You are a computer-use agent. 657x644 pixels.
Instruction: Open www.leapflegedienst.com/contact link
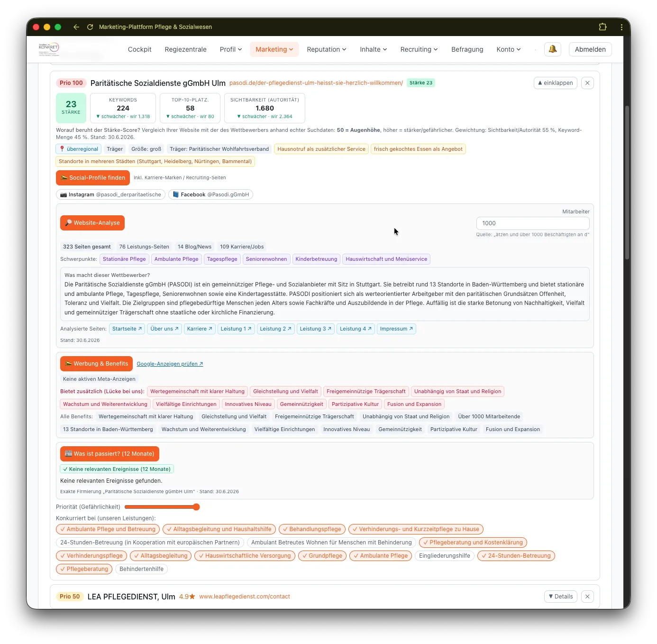point(245,597)
